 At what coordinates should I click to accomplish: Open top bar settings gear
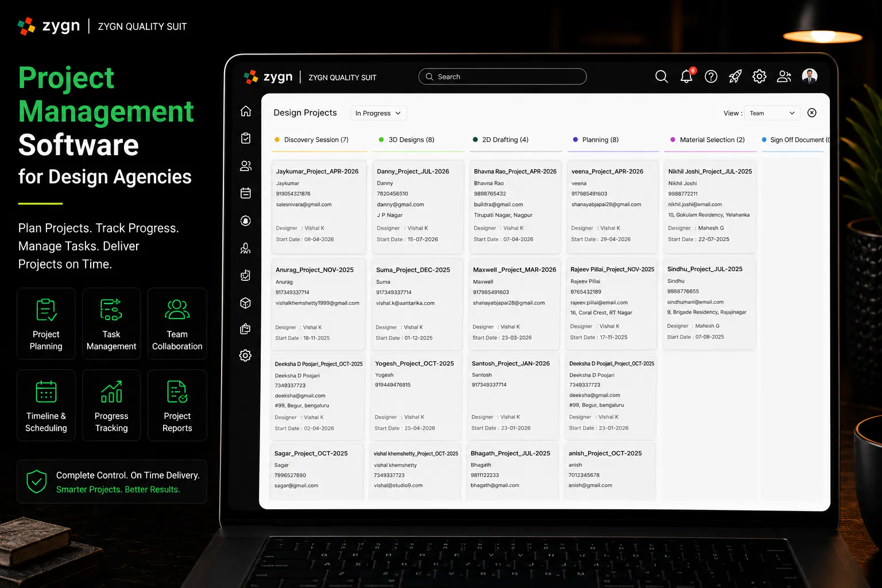click(759, 76)
